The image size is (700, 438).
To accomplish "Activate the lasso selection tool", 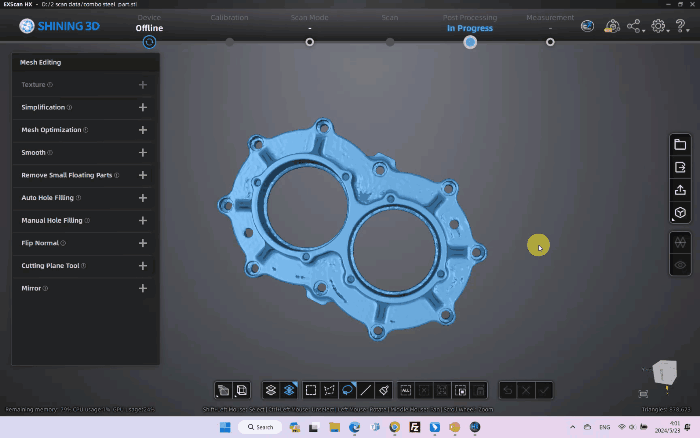I will 347,390.
